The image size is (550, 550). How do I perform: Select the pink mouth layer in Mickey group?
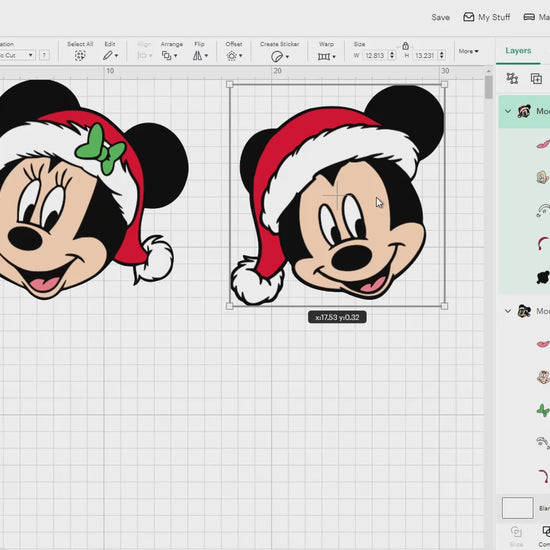point(543,144)
